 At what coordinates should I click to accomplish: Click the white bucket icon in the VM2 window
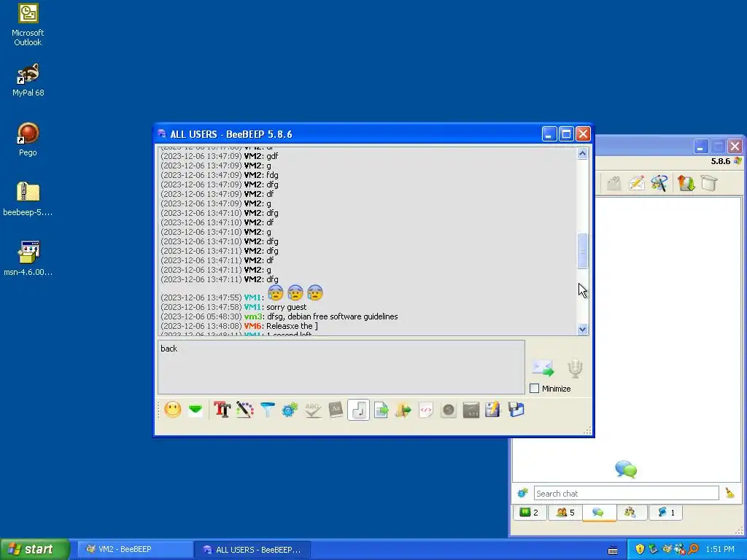709,183
